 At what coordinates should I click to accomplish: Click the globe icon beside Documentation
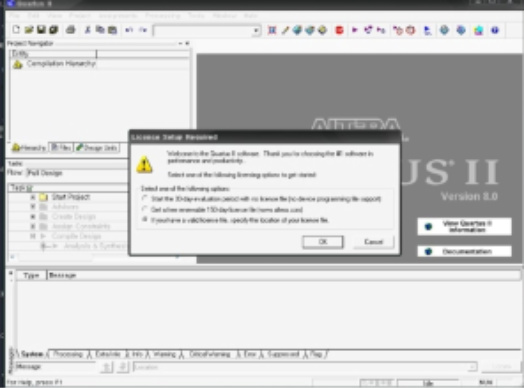(x=428, y=252)
